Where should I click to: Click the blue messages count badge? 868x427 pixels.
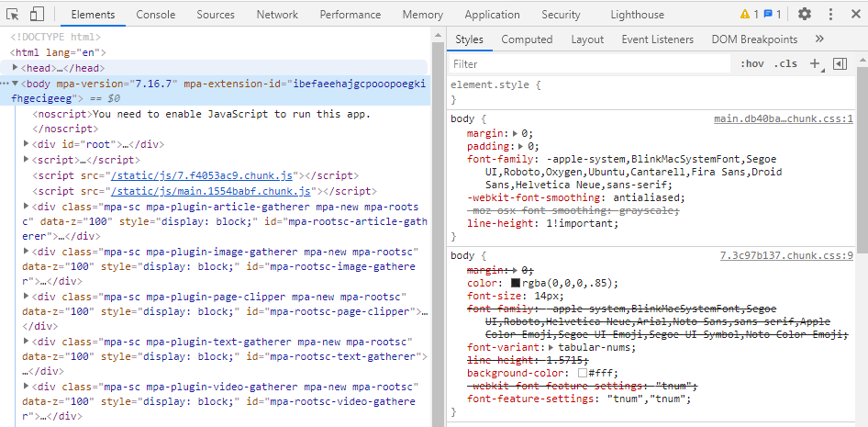pyautogui.click(x=773, y=15)
